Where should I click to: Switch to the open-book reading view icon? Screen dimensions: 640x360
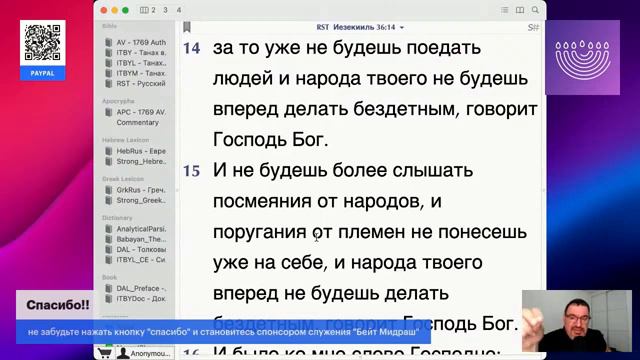pyautogui.click(x=520, y=10)
